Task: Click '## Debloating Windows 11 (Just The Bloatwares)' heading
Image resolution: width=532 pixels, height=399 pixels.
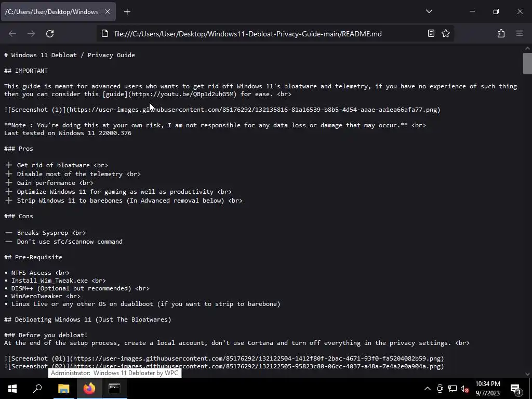Action: pyautogui.click(x=87, y=320)
